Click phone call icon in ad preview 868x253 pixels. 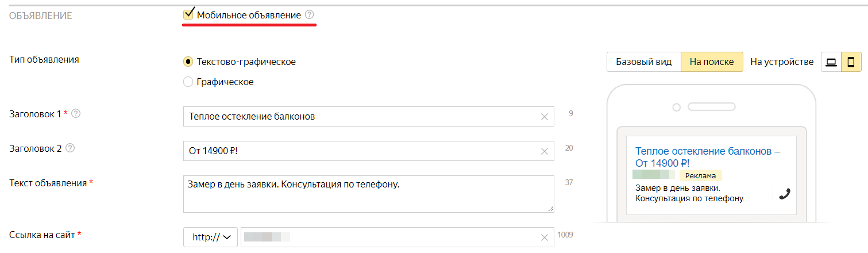[784, 194]
